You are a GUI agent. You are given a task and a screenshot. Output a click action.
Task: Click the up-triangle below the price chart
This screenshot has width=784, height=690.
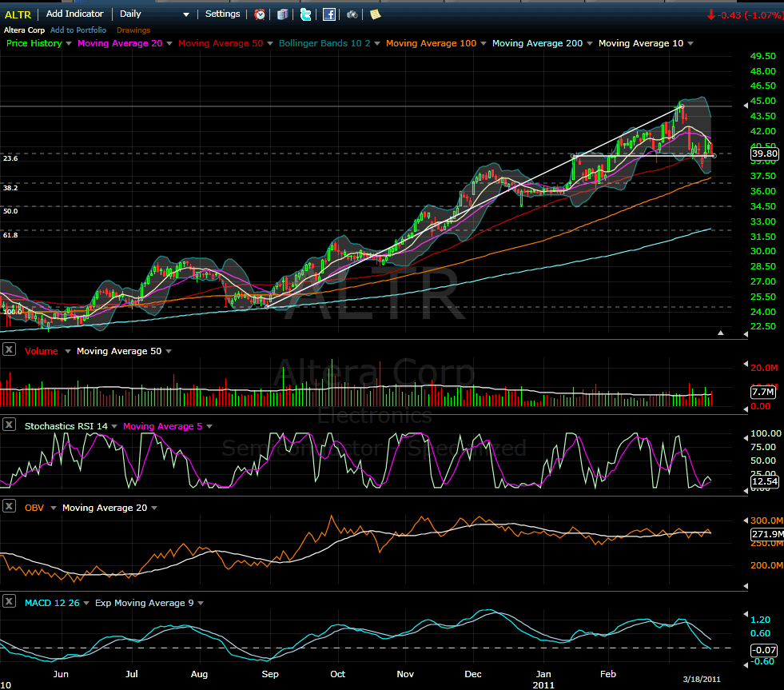pos(721,333)
